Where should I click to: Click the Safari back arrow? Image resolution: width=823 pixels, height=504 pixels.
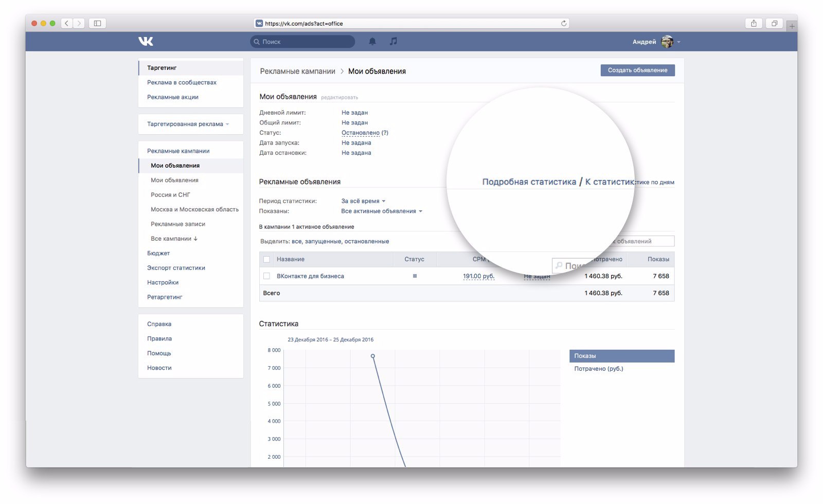(67, 23)
